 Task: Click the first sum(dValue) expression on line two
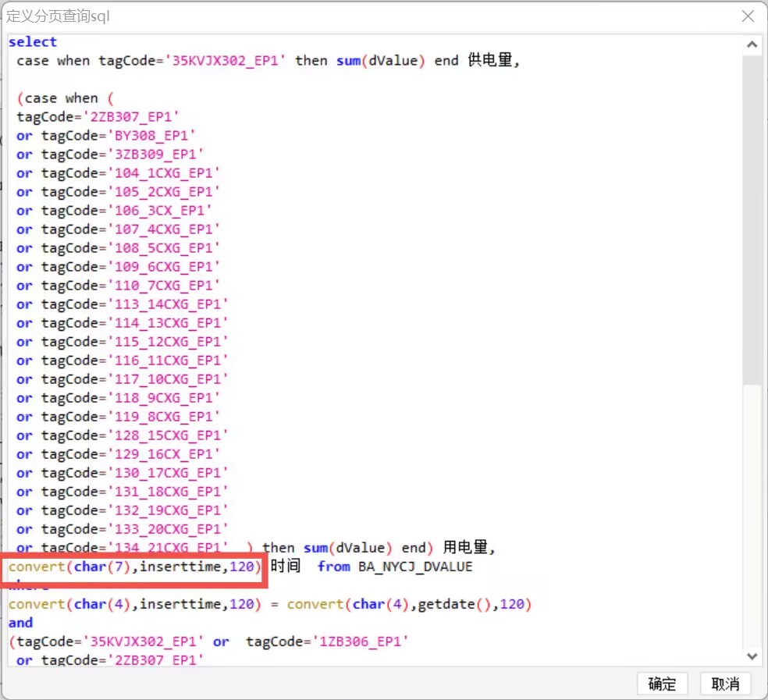(381, 61)
